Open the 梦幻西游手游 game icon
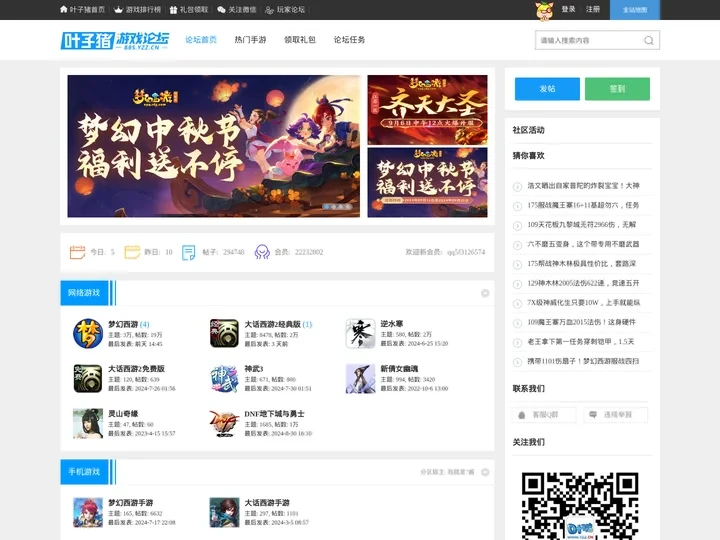The height and width of the screenshot is (540, 720). click(88, 512)
